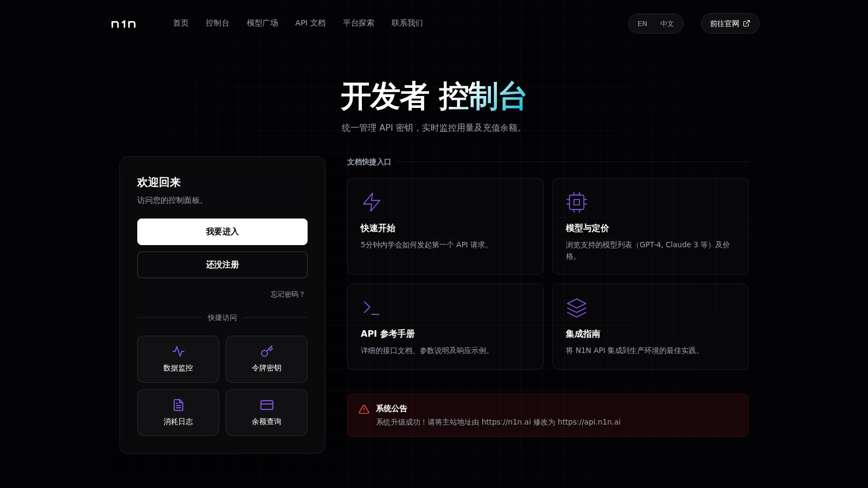Open the 余额查询 quick access label
The height and width of the screenshot is (488, 868).
267,422
